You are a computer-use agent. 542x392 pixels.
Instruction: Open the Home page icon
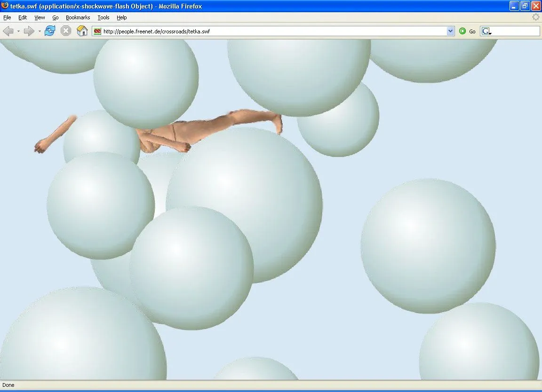pyautogui.click(x=82, y=31)
